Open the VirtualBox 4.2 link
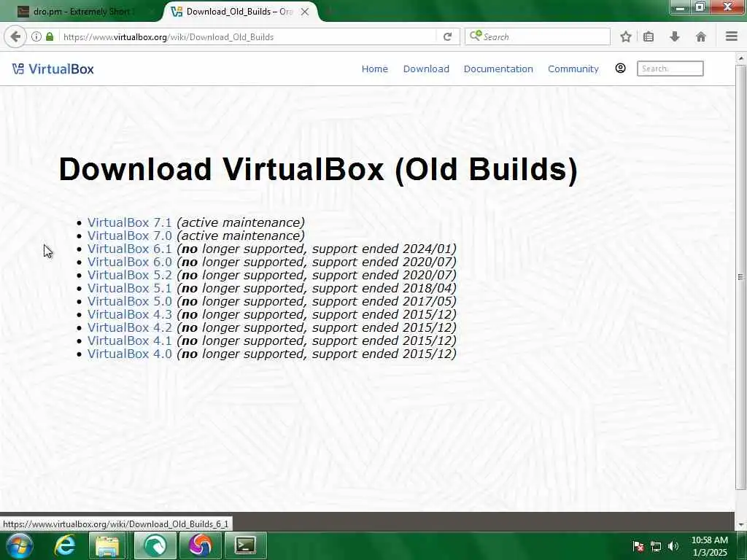The image size is (747, 560). [x=129, y=327]
